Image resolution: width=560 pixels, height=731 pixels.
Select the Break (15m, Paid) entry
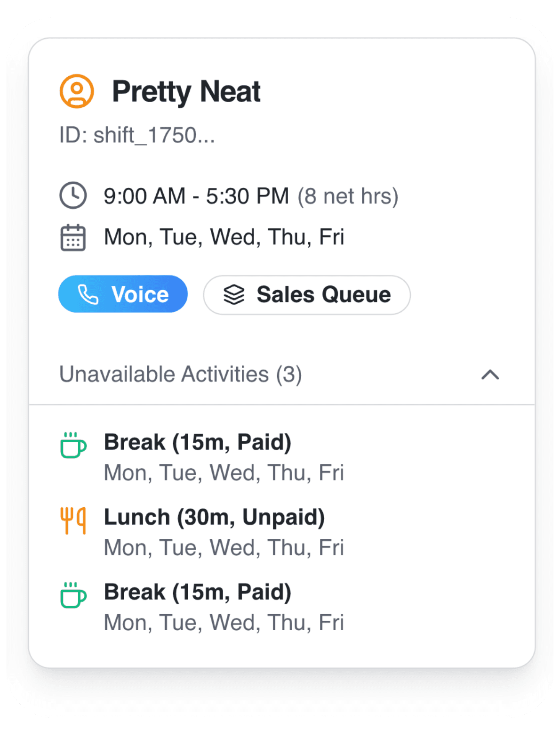pyautogui.click(x=198, y=442)
